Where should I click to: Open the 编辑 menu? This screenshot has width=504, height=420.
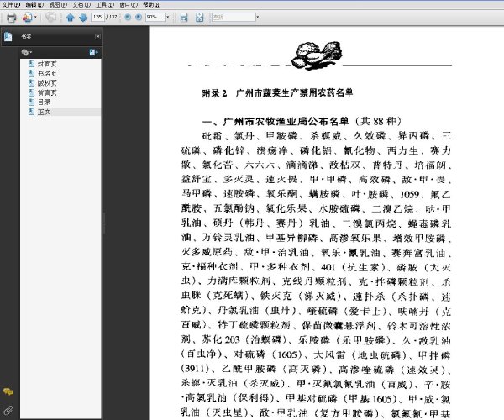34,4
